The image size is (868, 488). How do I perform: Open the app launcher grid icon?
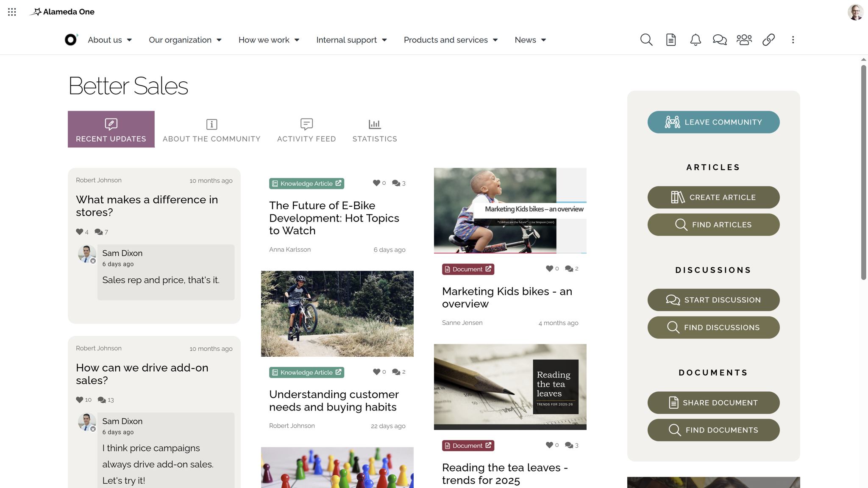[12, 12]
